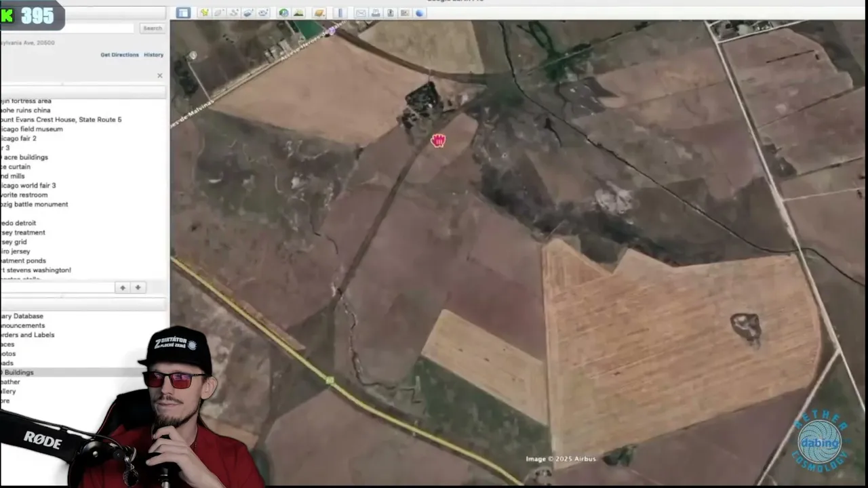Image resolution: width=868 pixels, height=488 pixels.
Task: Select the 'Announcements' layer row
Action: tap(22, 326)
